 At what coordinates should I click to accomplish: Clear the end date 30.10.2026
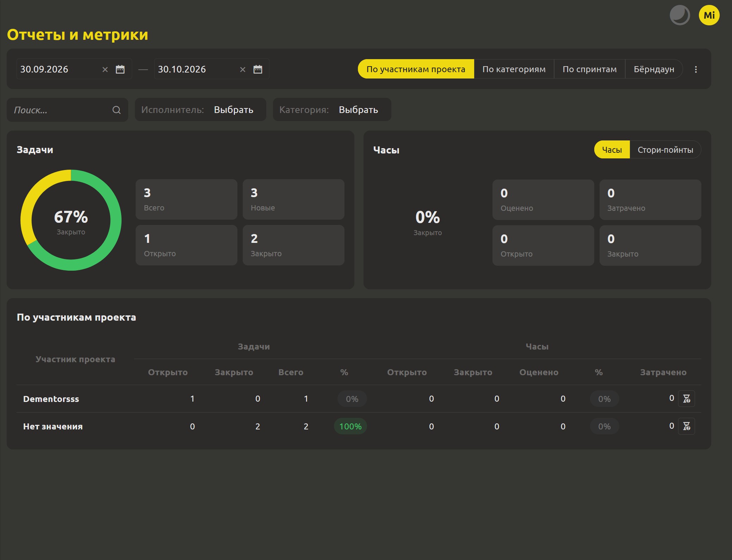(x=243, y=69)
